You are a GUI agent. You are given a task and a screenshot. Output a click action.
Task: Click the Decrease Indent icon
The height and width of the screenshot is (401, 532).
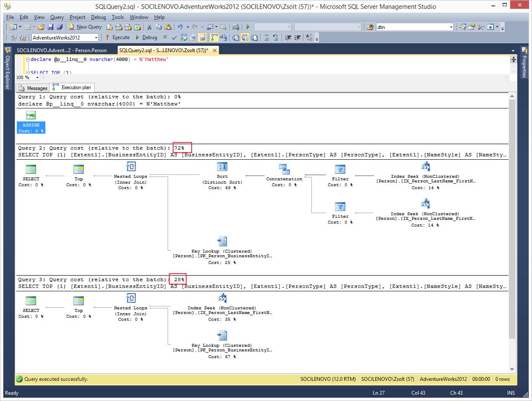coord(288,37)
